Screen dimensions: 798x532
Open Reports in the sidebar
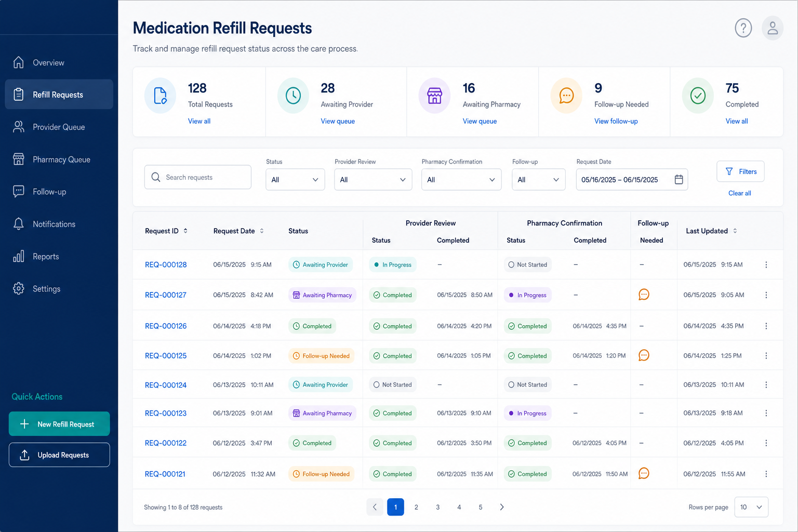59,257
